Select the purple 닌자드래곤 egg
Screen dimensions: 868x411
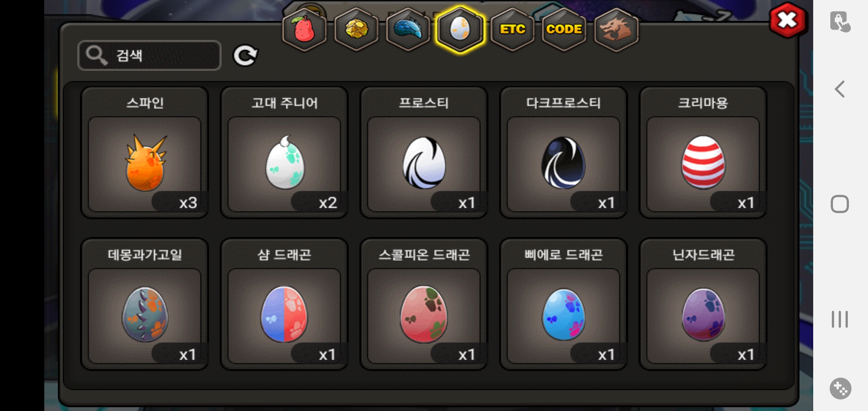(703, 304)
